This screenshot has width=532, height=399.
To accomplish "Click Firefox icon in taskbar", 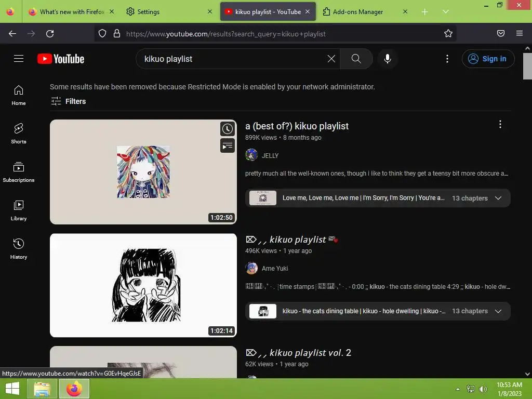I will click(x=74, y=389).
